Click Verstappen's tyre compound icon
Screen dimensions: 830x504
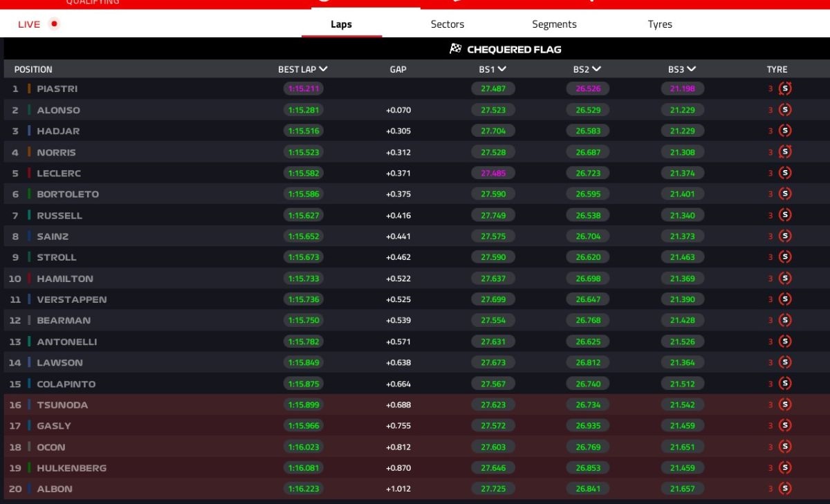pyautogui.click(x=785, y=299)
